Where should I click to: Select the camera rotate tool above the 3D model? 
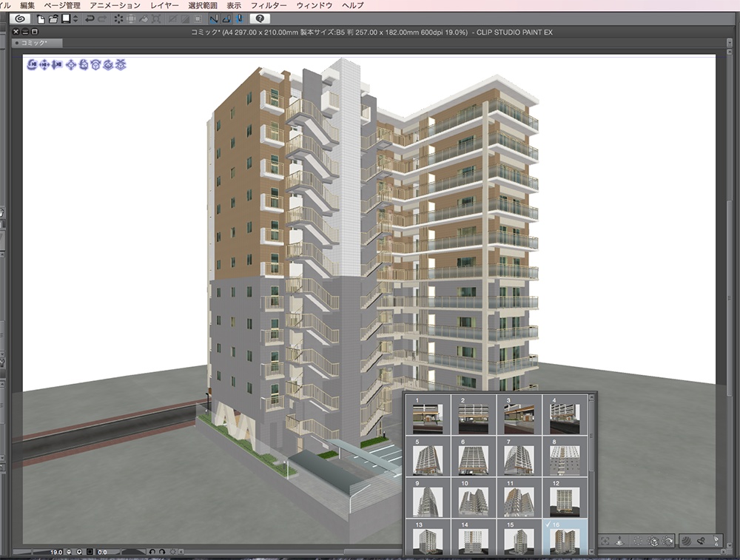point(31,65)
